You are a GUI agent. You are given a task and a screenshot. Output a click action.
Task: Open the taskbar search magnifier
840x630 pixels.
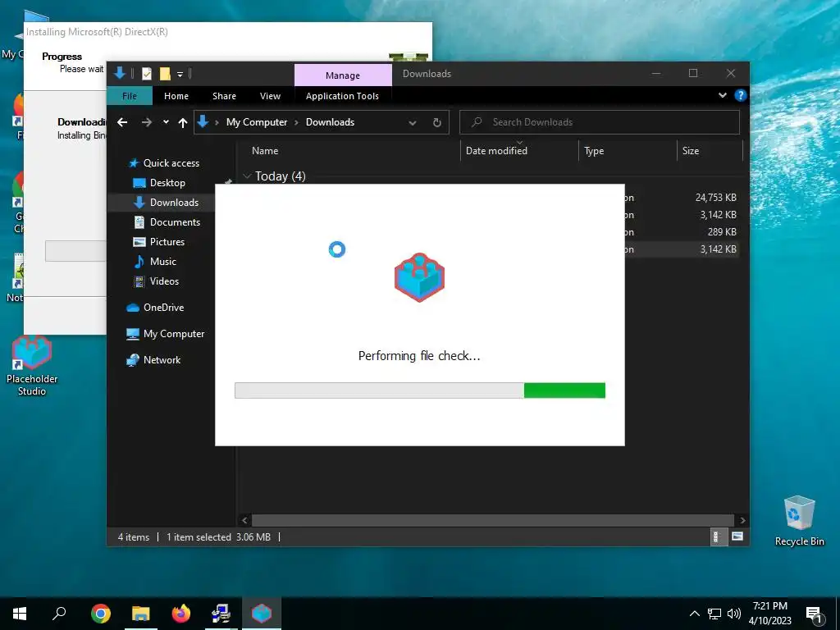click(x=59, y=614)
